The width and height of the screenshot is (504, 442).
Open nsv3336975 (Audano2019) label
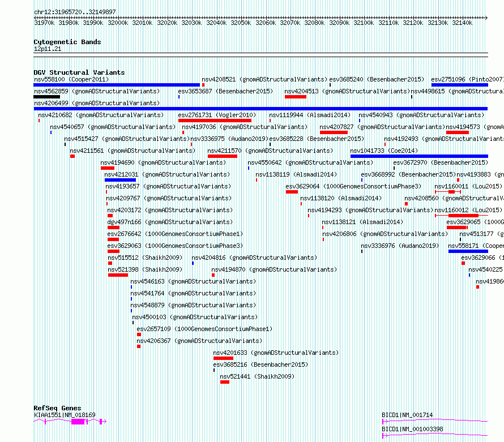229,139
